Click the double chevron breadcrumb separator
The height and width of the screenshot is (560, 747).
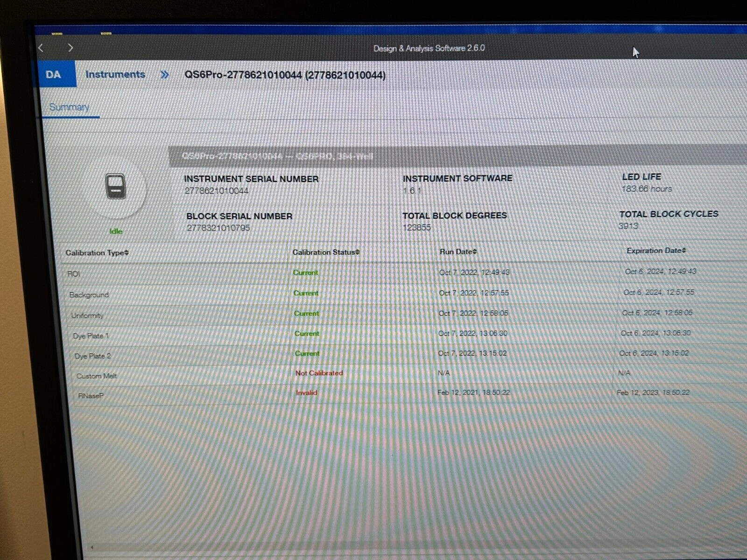pos(165,75)
